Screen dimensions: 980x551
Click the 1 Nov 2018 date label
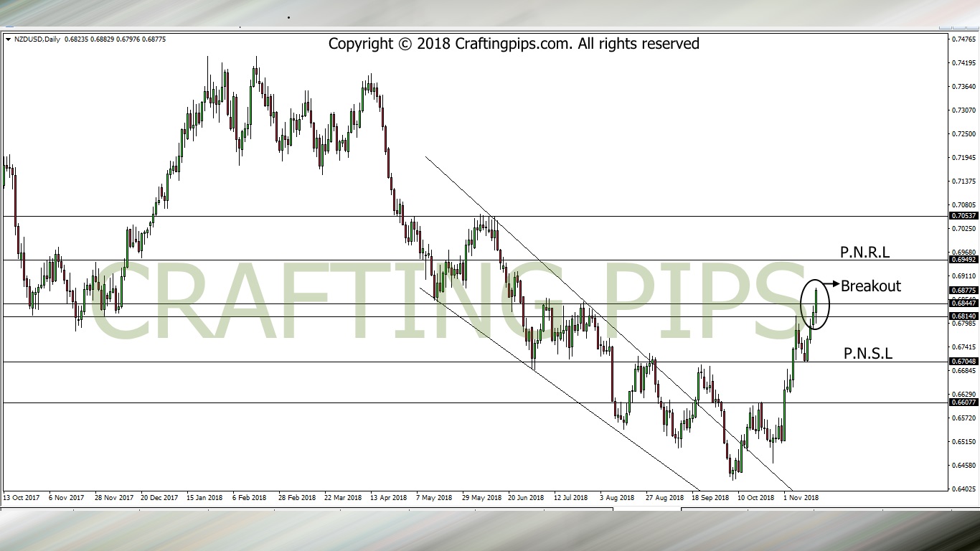[x=801, y=497]
